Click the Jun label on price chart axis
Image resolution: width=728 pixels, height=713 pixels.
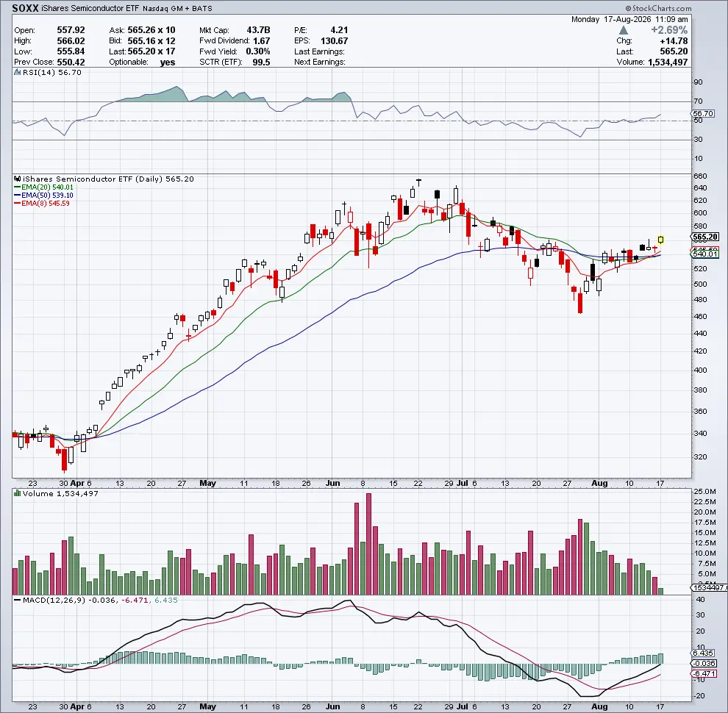(x=332, y=483)
